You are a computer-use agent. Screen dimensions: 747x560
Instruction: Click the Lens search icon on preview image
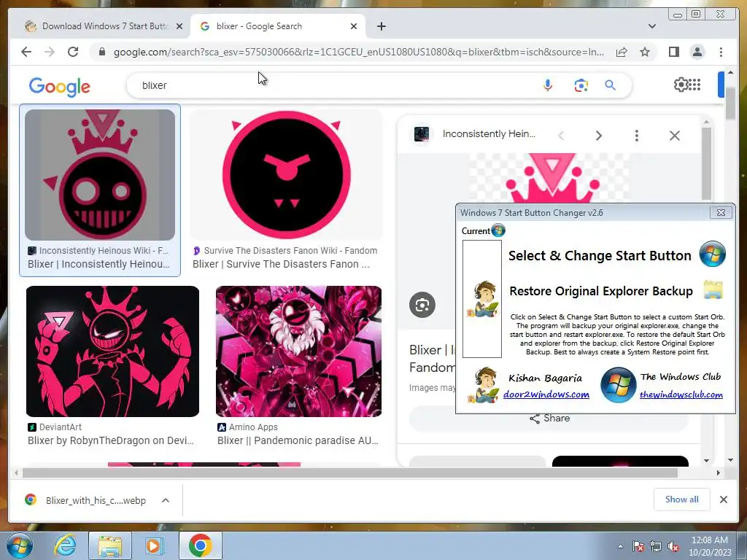click(422, 305)
